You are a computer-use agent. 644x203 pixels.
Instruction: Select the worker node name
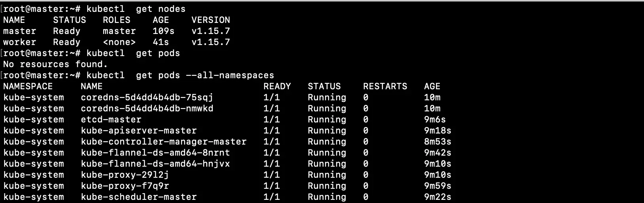pos(19,42)
